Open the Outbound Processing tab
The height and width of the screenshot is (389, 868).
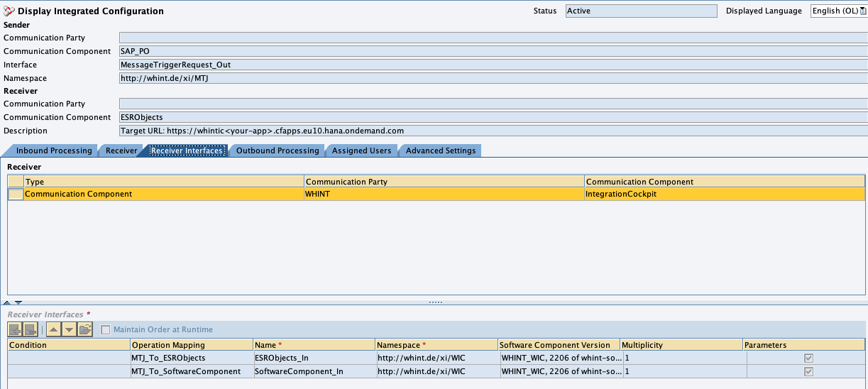(277, 150)
